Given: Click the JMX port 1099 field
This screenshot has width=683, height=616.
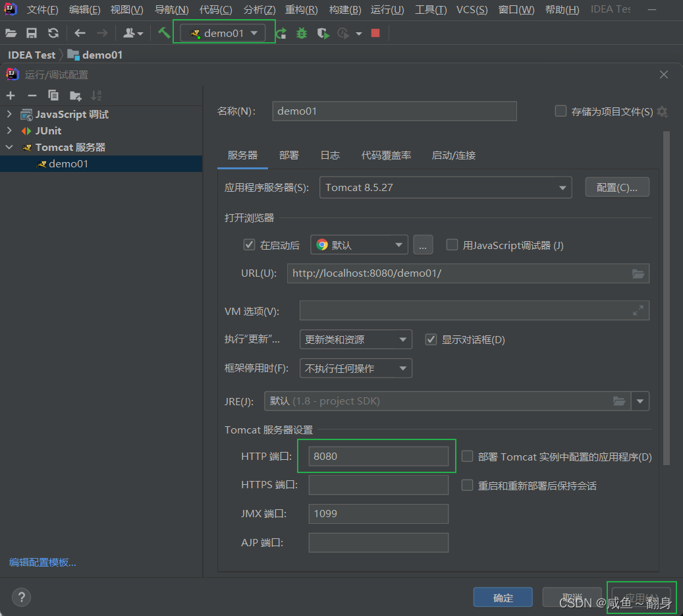Looking at the screenshot, I should (378, 514).
